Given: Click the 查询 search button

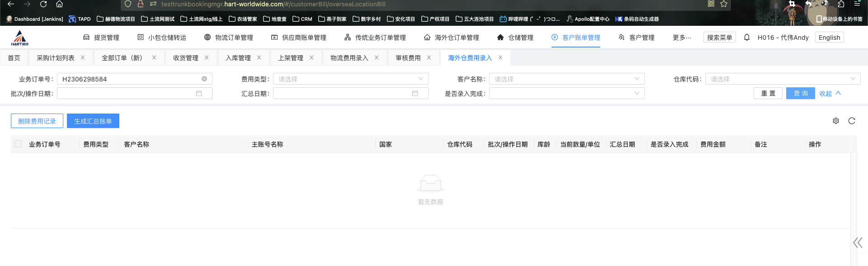Looking at the screenshot, I should click(800, 93).
